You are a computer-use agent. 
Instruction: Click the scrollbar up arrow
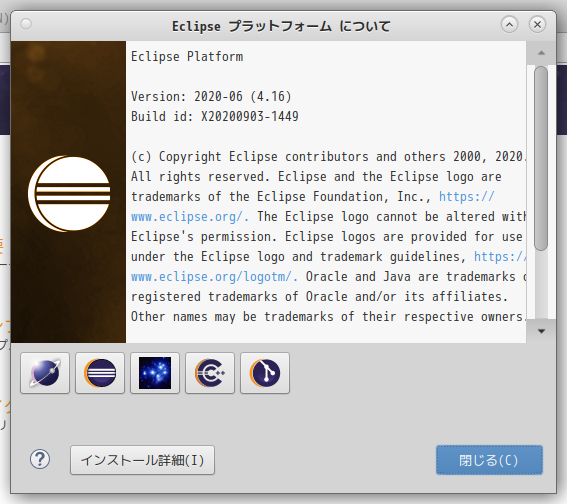point(541,53)
